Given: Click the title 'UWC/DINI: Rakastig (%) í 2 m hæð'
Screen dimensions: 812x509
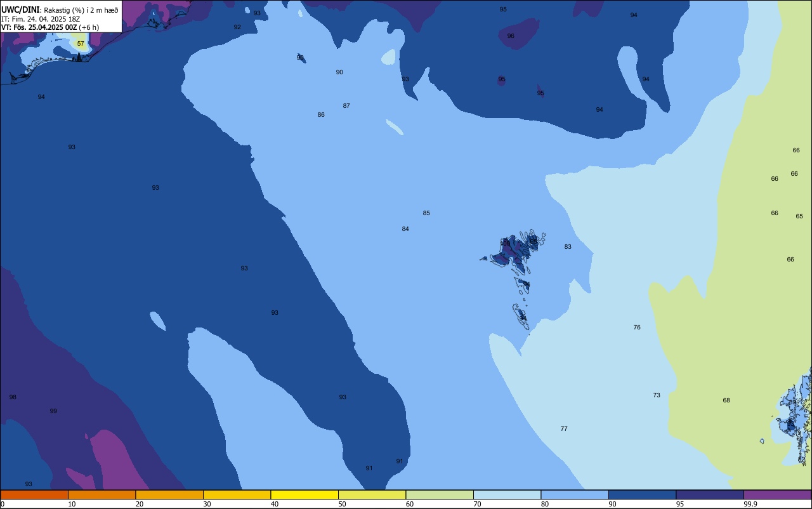Looking at the screenshot, I should pyautogui.click(x=60, y=10).
